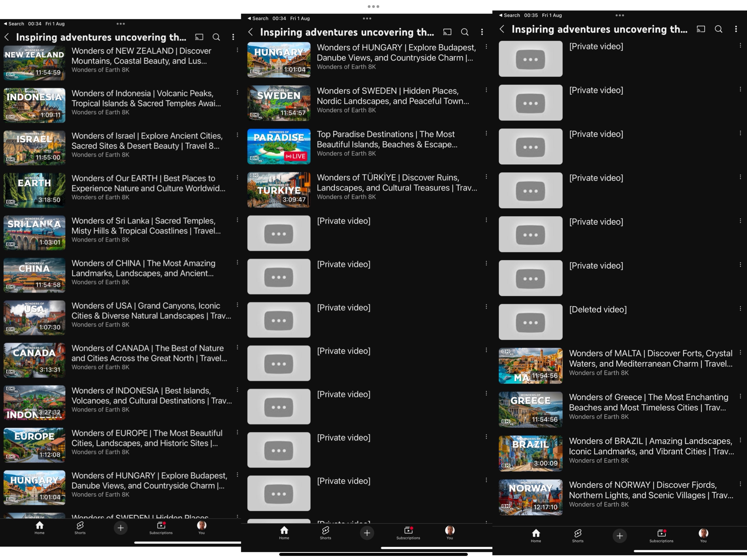Open options for Wonders of NEW ZEALAND video
Image resolution: width=747 pixels, height=560 pixels.
click(x=237, y=50)
